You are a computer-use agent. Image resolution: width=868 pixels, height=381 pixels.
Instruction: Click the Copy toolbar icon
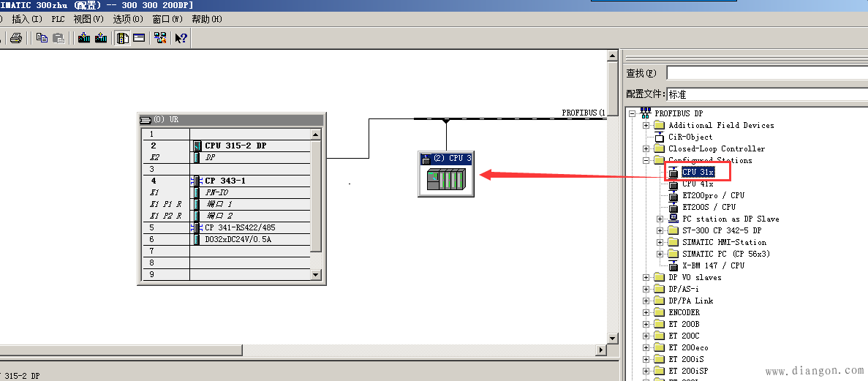click(x=42, y=38)
